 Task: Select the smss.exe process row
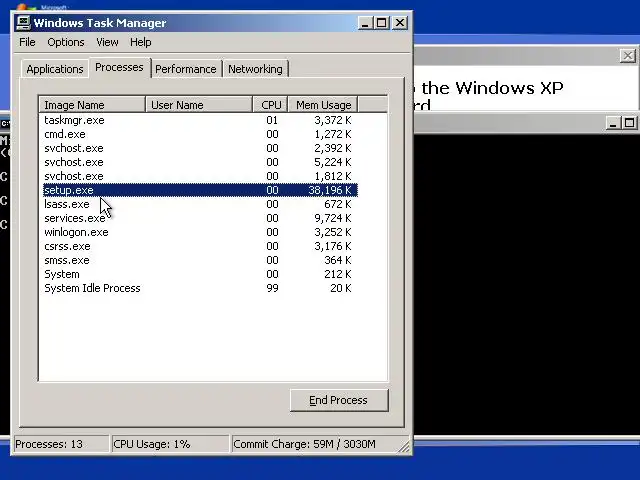(200, 260)
